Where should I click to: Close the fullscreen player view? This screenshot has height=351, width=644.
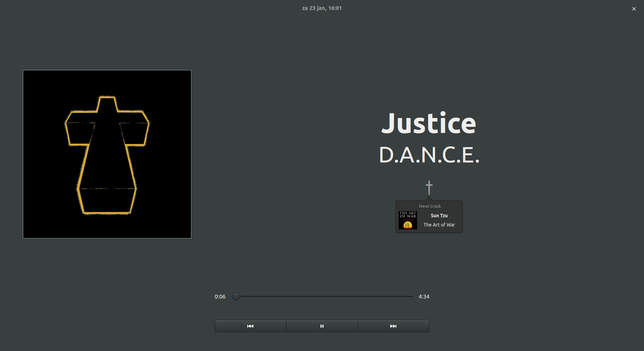click(x=634, y=9)
